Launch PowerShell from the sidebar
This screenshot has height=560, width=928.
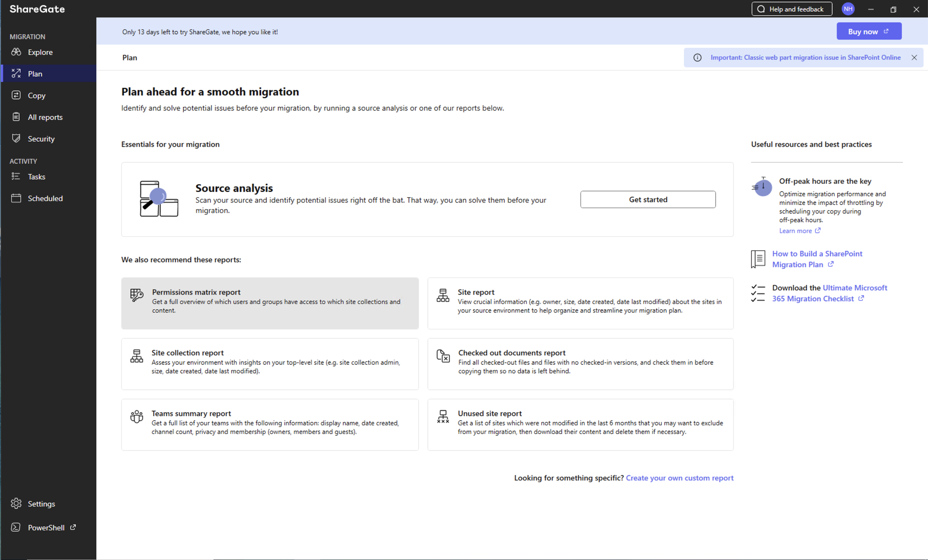tap(49, 527)
